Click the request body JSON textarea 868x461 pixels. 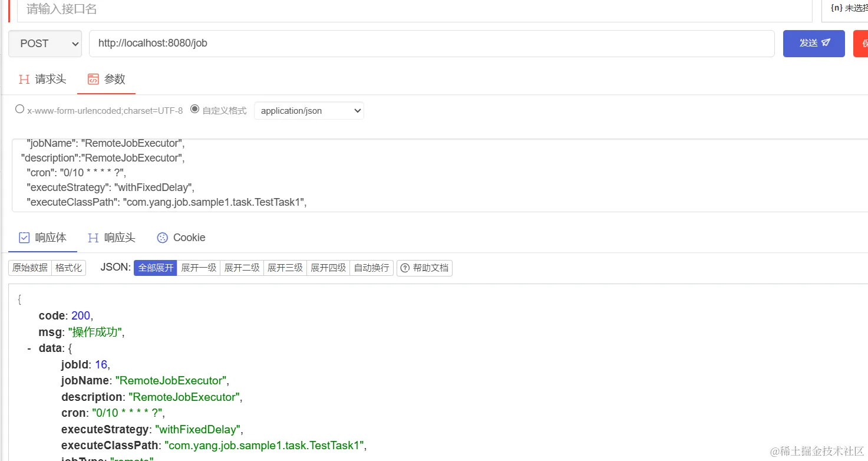pyautogui.click(x=440, y=175)
